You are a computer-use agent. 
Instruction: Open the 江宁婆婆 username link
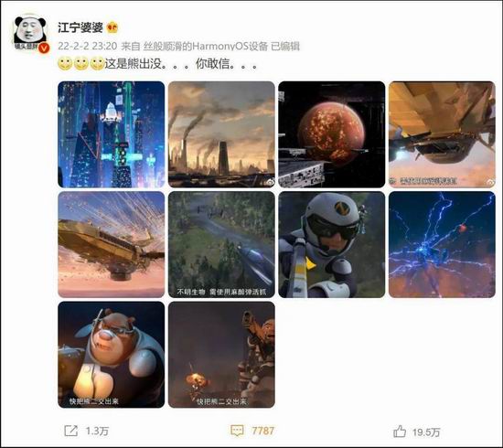tap(80, 27)
